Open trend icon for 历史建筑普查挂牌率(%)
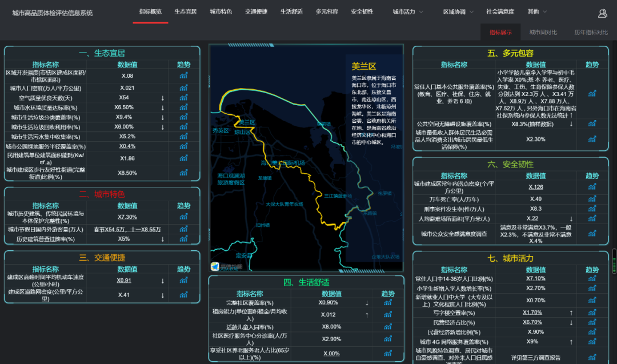The height and width of the screenshot is (364, 617). [183, 239]
